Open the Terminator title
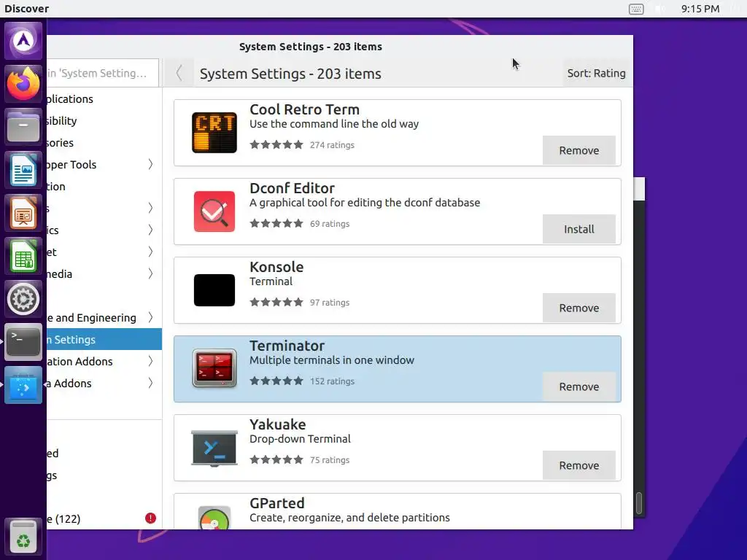747x560 pixels. [287, 346]
